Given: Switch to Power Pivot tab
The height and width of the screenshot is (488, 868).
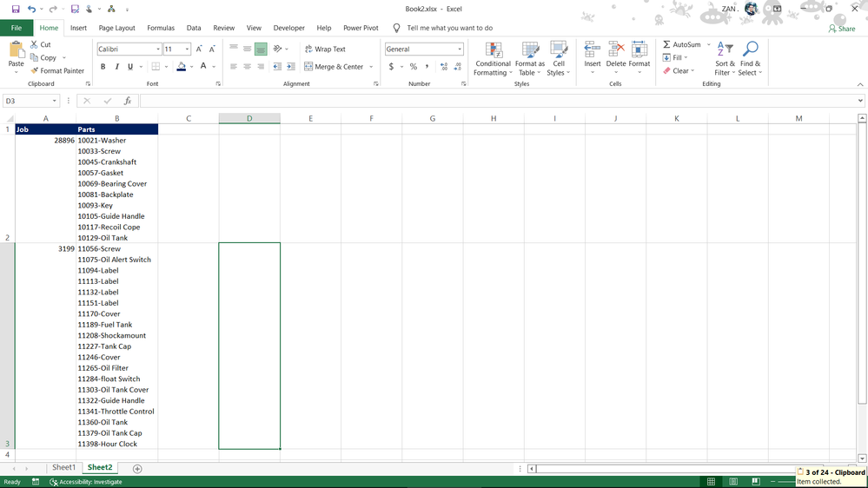Looking at the screenshot, I should click(x=361, y=28).
